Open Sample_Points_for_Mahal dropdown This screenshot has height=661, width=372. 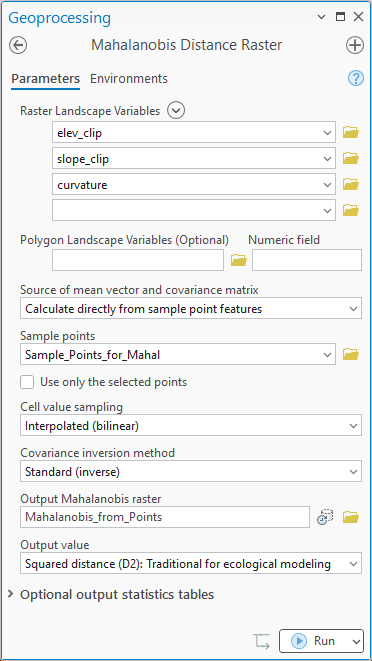pyautogui.click(x=327, y=355)
